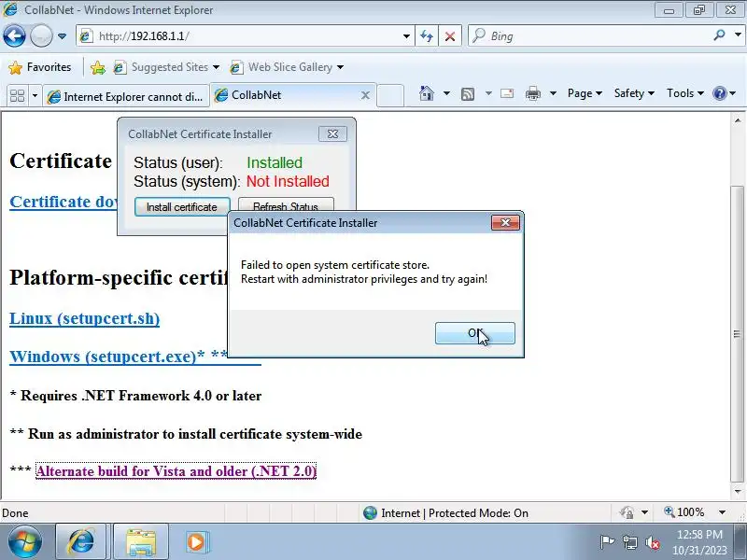This screenshot has height=560, width=747.
Task: Open the Safety menu
Action: tap(634, 93)
